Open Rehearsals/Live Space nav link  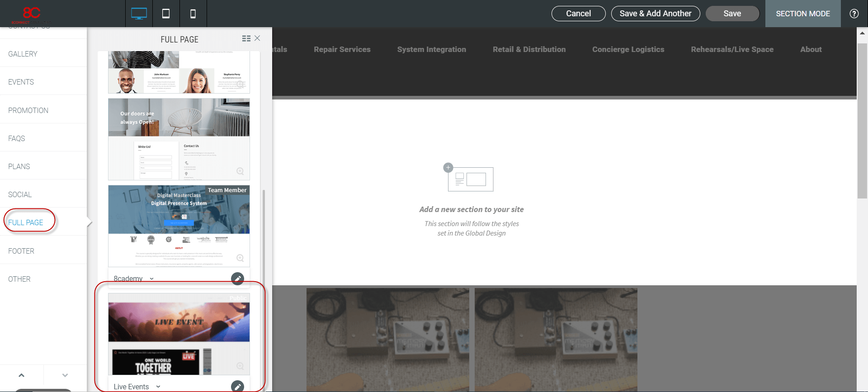pos(732,49)
